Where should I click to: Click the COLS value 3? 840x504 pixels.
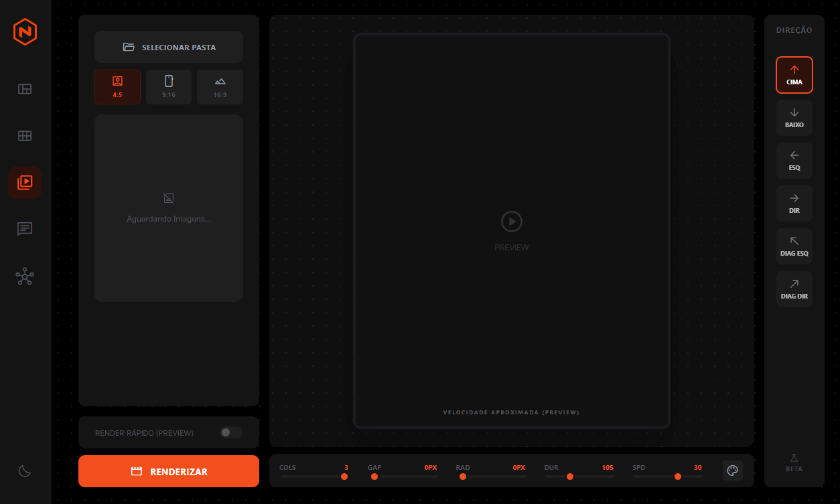(x=346, y=467)
